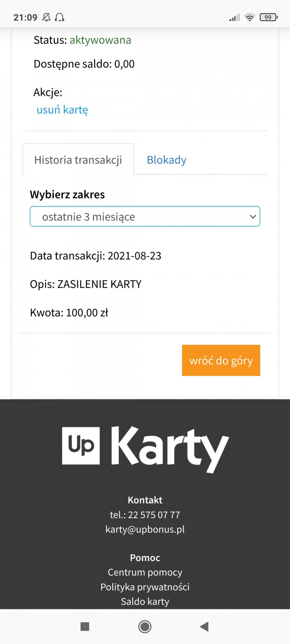Viewport: 290px width, 644px height.
Task: Tap the battery indicator icon
Action: [269, 17]
